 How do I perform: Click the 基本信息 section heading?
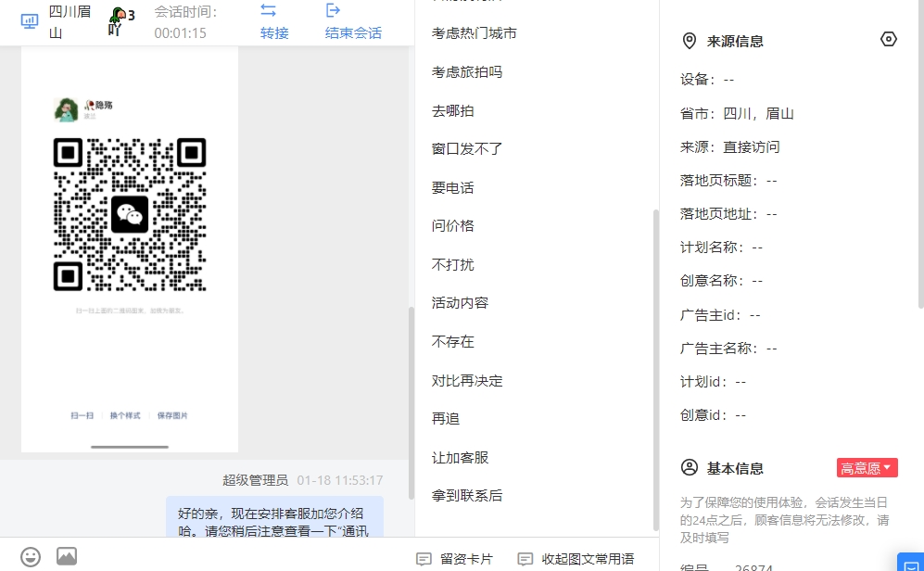[735, 468]
